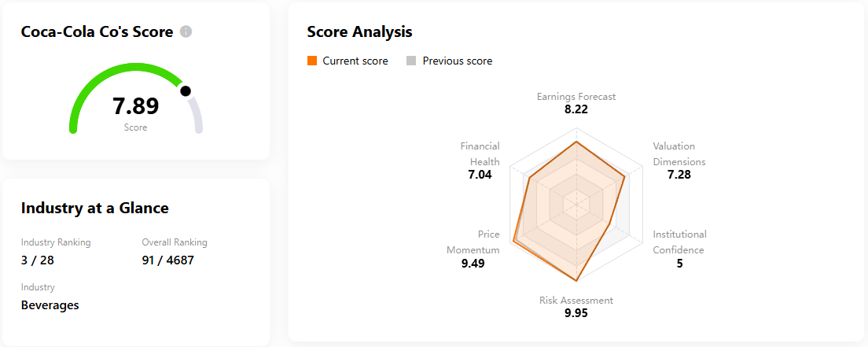Viewport: 868px width, 347px height.
Task: Select the Earnings Forecast radar label
Action: pyautogui.click(x=576, y=97)
